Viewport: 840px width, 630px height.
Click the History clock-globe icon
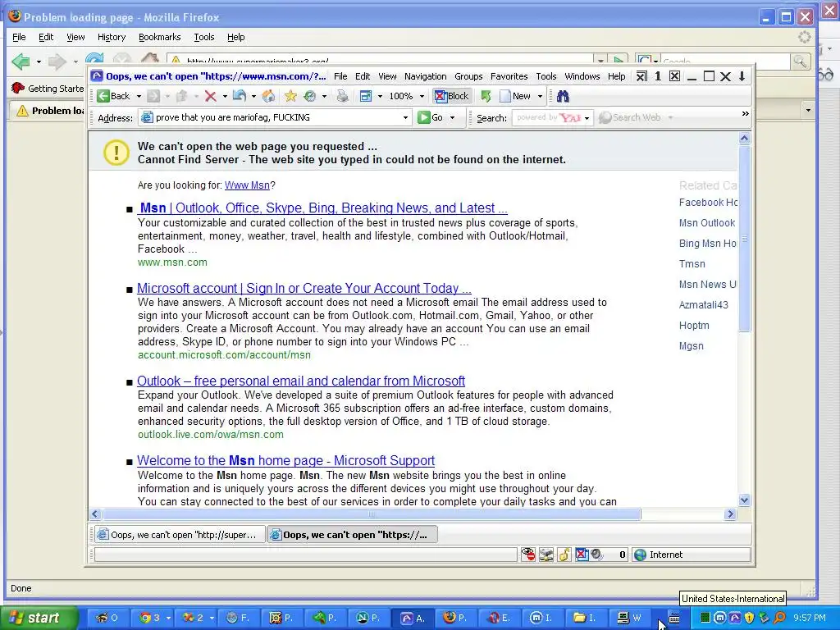309,96
